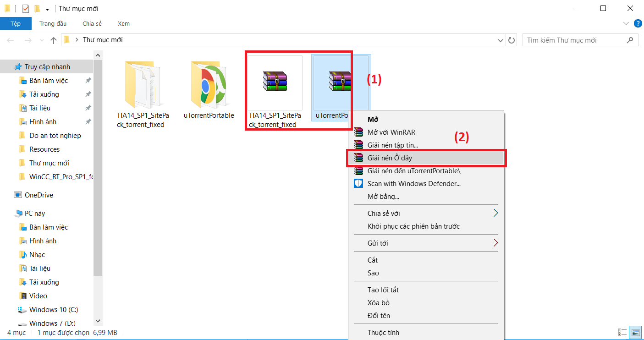The image size is (644, 340).
Task: Expand the Chia sẻ với submenu arrow
Action: pyautogui.click(x=495, y=213)
